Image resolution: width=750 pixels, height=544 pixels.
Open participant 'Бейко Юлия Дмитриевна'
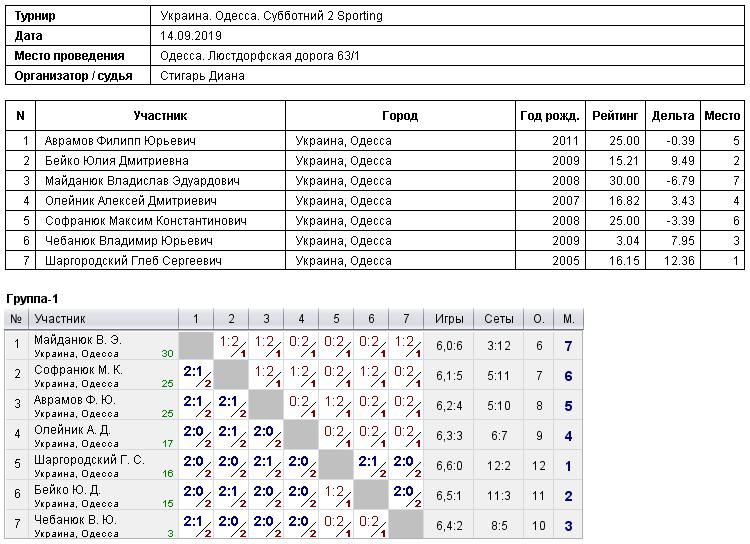point(117,161)
